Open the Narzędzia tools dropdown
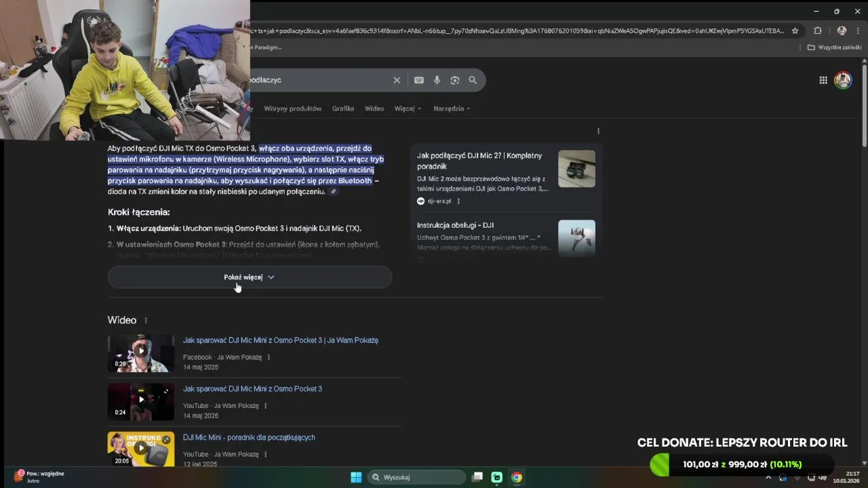Image resolution: width=868 pixels, height=488 pixels. [452, 108]
